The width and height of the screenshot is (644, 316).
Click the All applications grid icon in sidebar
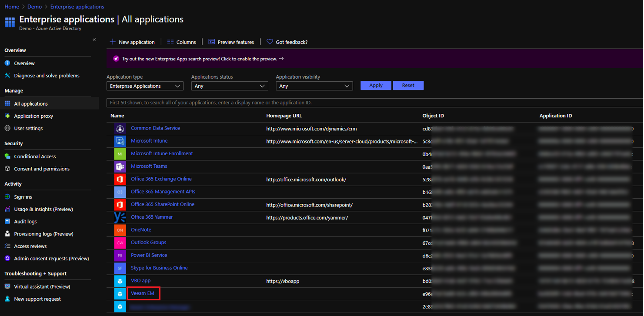pyautogui.click(x=7, y=103)
